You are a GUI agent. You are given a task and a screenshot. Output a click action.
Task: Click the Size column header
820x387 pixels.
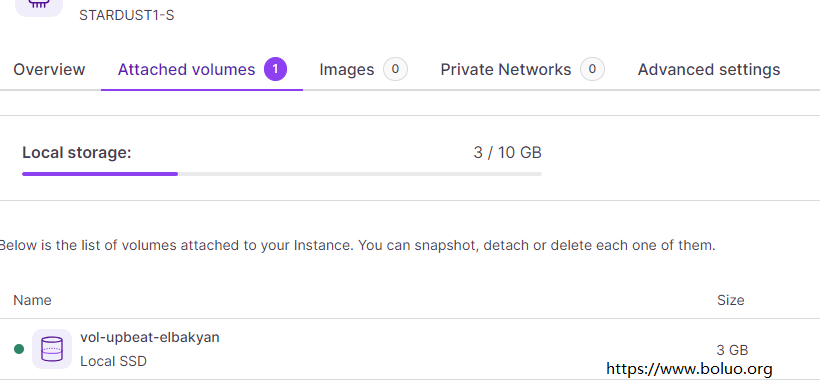[730, 300]
